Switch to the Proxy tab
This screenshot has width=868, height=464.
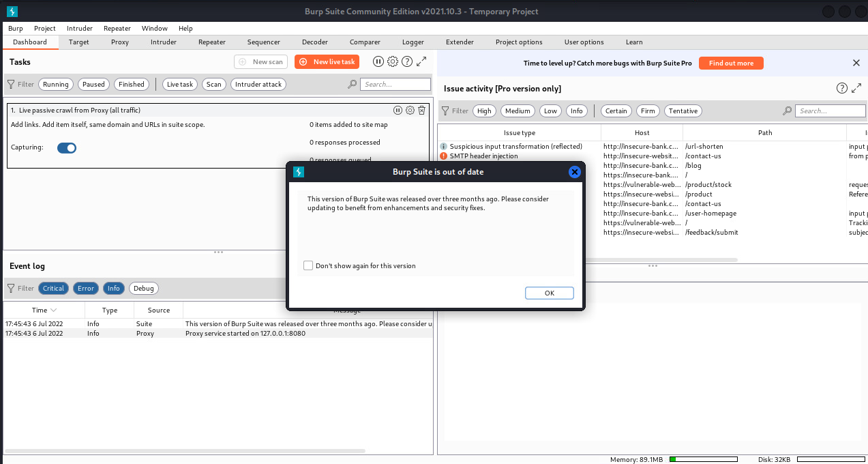point(120,42)
